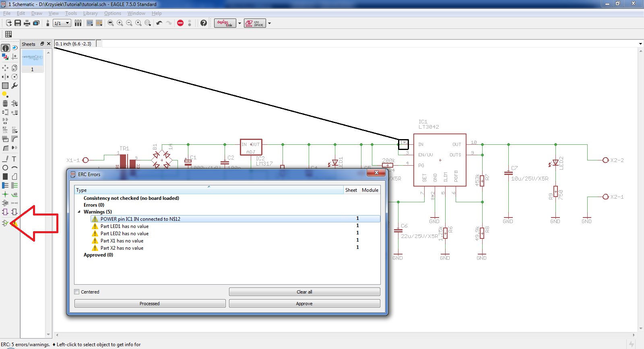
Task: Select the Name tool
Action: (x=5, y=129)
